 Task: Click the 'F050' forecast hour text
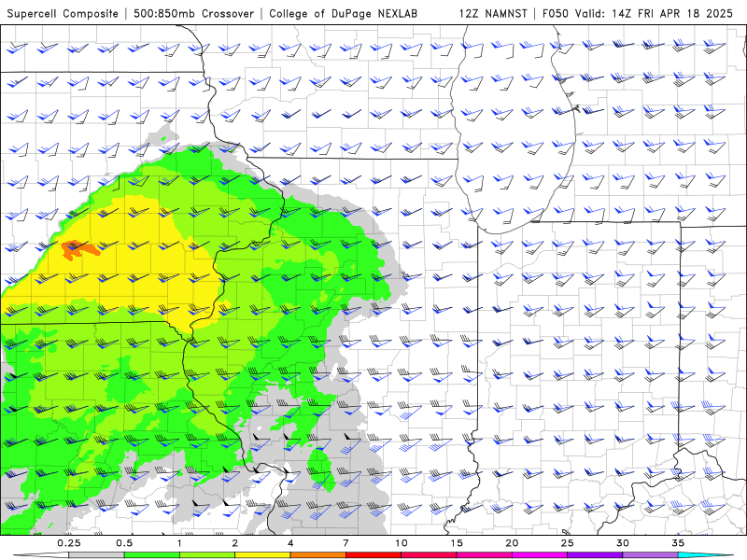tap(556, 13)
